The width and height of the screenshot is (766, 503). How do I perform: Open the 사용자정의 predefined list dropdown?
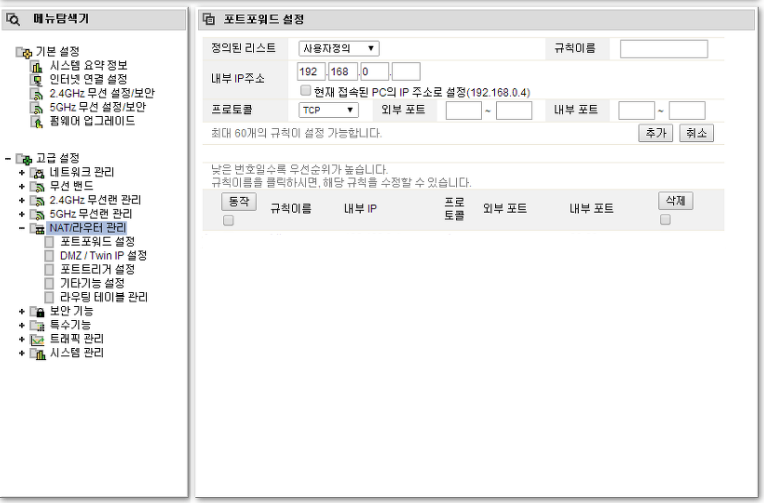point(339,48)
